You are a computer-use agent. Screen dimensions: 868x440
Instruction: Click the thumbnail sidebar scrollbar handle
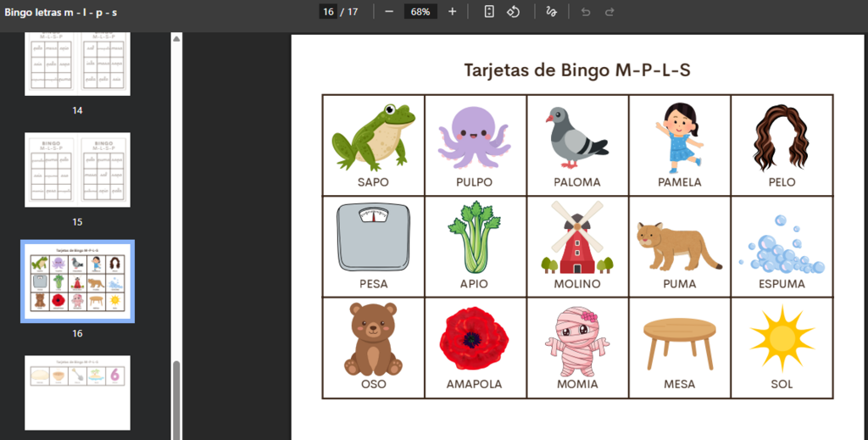click(176, 399)
